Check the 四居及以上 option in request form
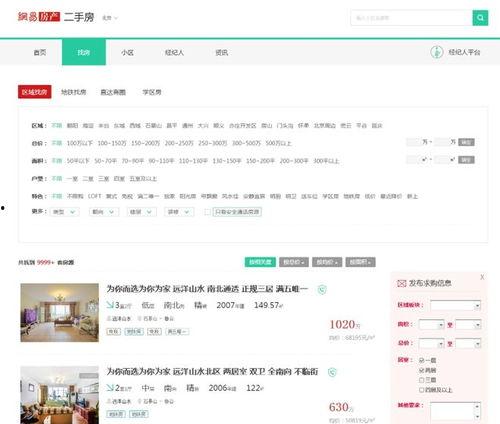Viewport: 500px width, 424px height. (421, 390)
